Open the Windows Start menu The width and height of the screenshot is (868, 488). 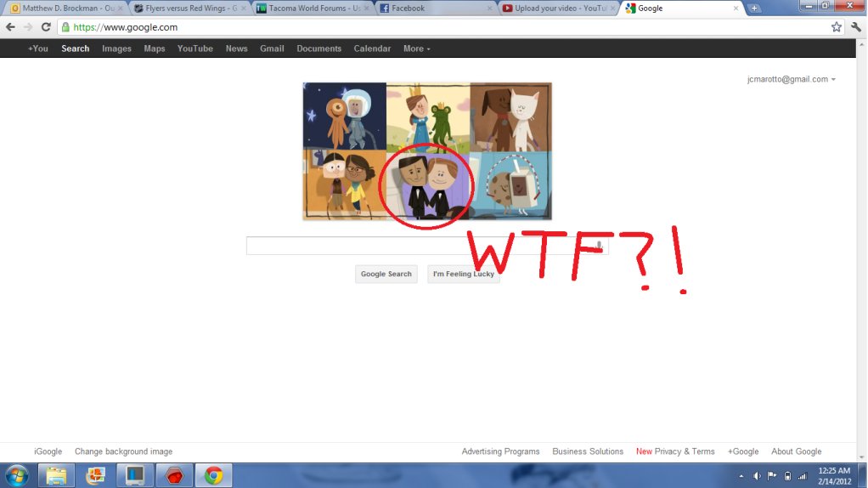click(17, 476)
